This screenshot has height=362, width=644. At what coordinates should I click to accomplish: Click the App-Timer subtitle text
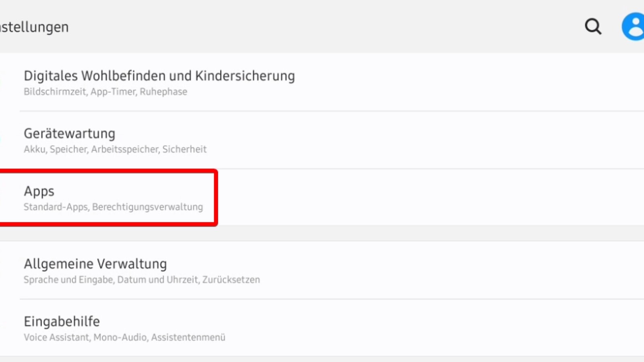pos(113,92)
